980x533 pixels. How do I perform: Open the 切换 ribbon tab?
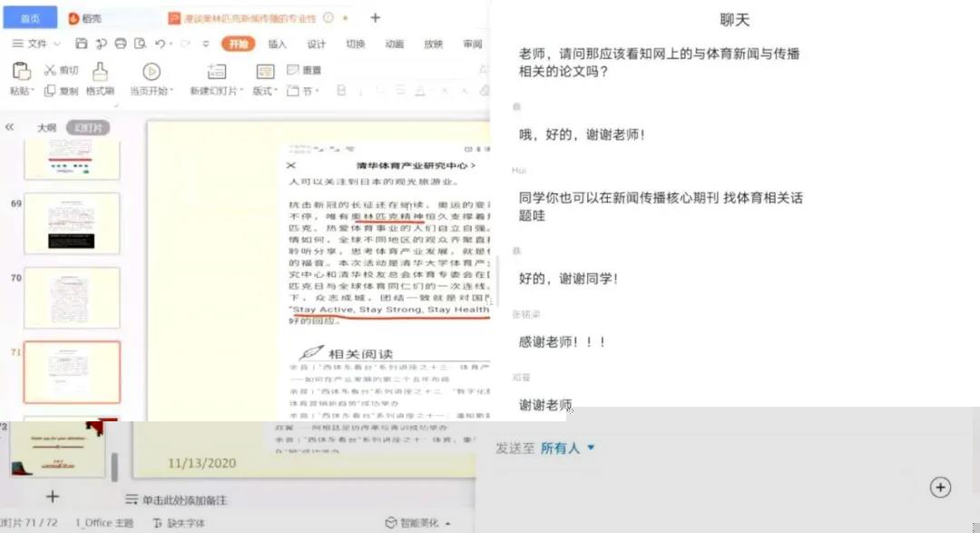(x=355, y=44)
